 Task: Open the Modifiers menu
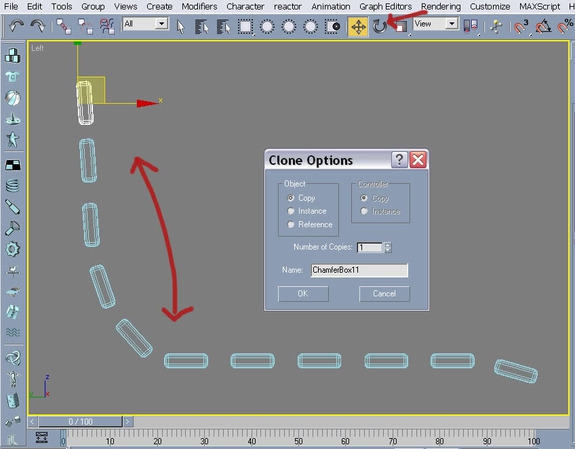[x=199, y=7]
